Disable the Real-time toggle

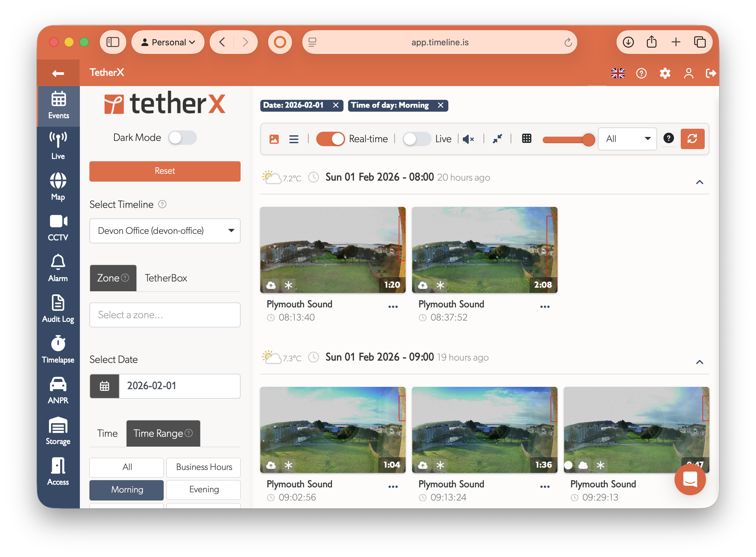[x=330, y=139]
